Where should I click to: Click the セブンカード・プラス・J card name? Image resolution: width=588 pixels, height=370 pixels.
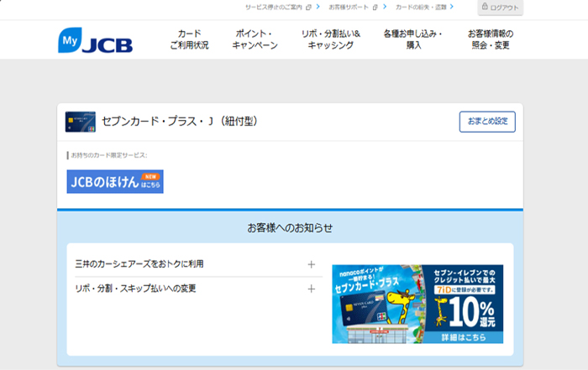click(178, 122)
